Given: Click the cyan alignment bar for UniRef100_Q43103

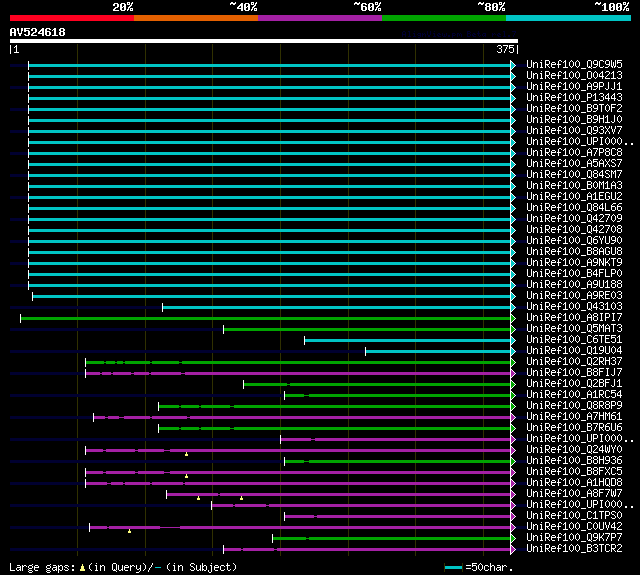Looking at the screenshot, I should pyautogui.click(x=336, y=307).
